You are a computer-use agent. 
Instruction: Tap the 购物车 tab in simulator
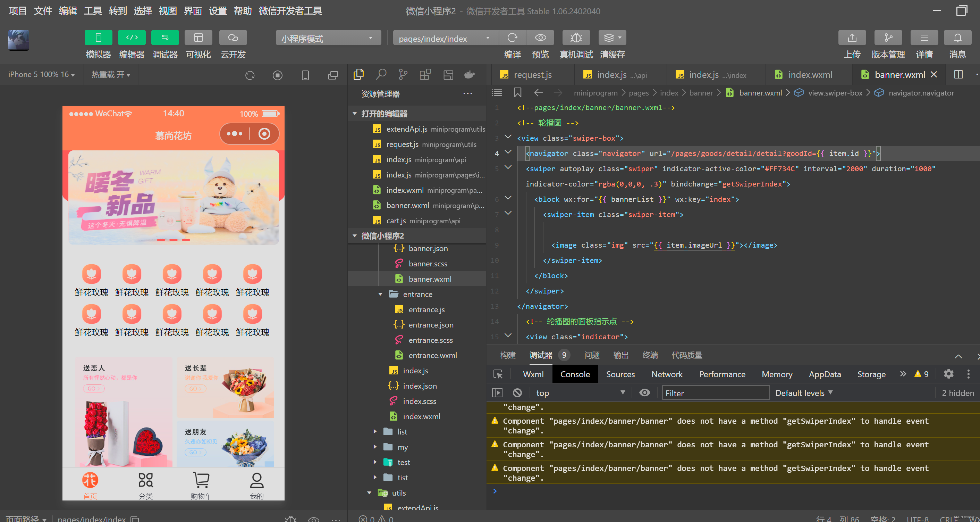point(201,485)
